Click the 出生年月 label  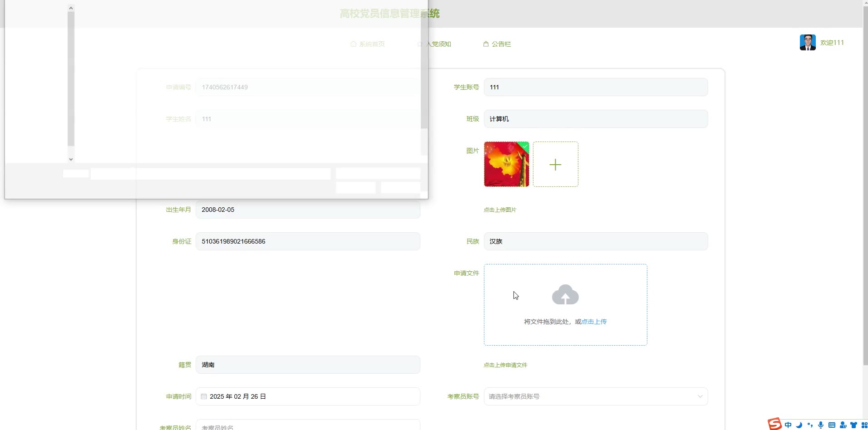coord(178,210)
